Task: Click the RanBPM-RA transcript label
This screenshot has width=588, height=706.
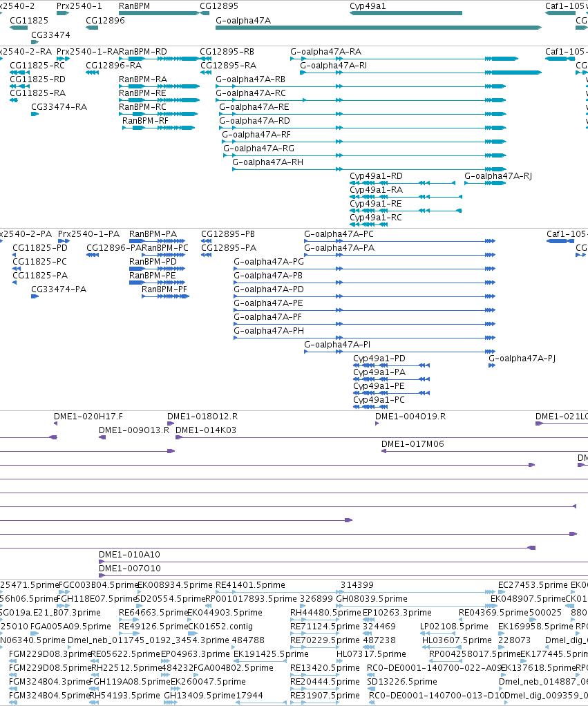Action: tap(143, 79)
